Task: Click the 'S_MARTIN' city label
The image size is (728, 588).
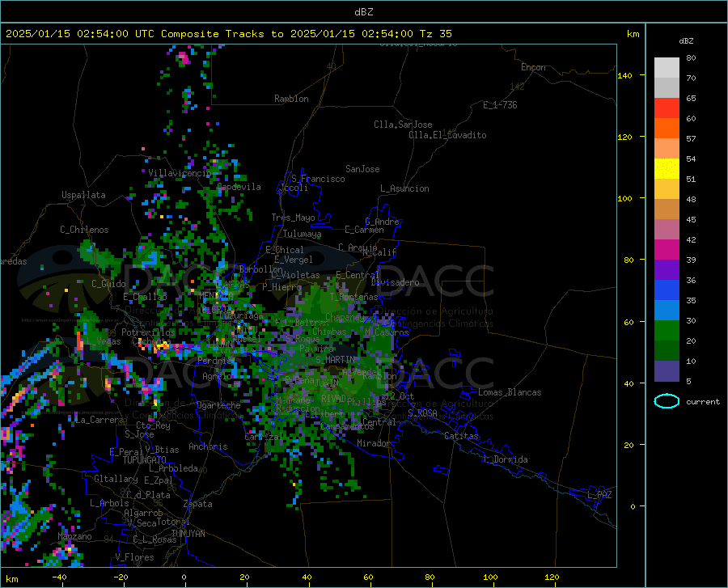Action: coord(335,360)
